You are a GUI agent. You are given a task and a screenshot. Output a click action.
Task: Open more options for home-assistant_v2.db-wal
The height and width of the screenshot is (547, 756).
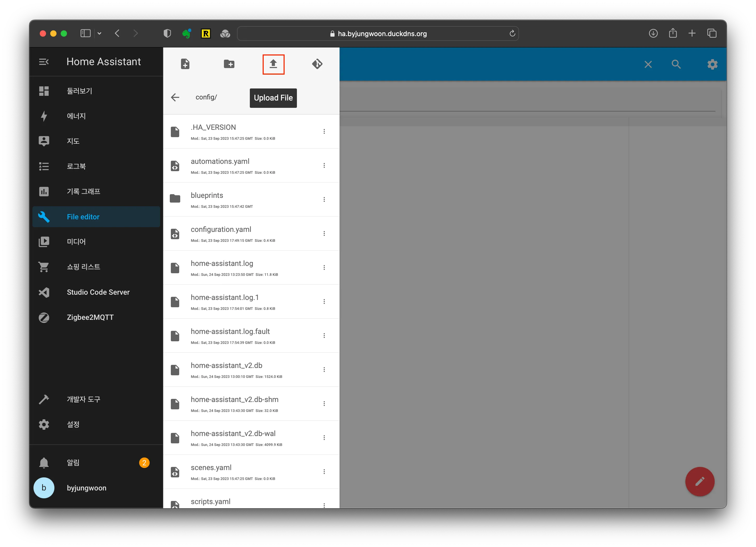324,438
